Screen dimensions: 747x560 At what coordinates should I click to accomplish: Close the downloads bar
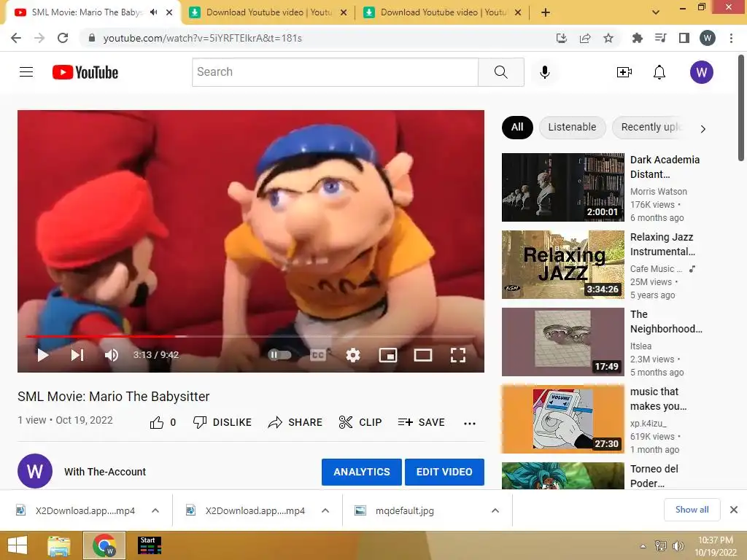click(x=734, y=510)
